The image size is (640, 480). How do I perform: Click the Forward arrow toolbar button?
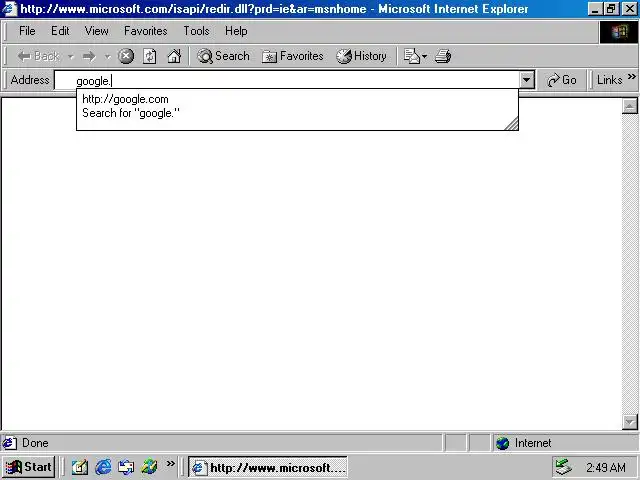[89, 56]
